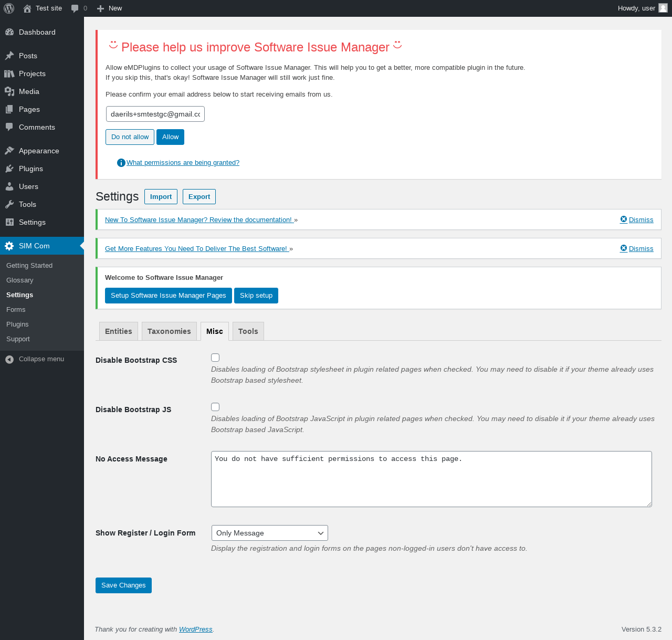Viewport: 672px width, 640px height.
Task: Switch to the Tools tab
Action: point(248,331)
